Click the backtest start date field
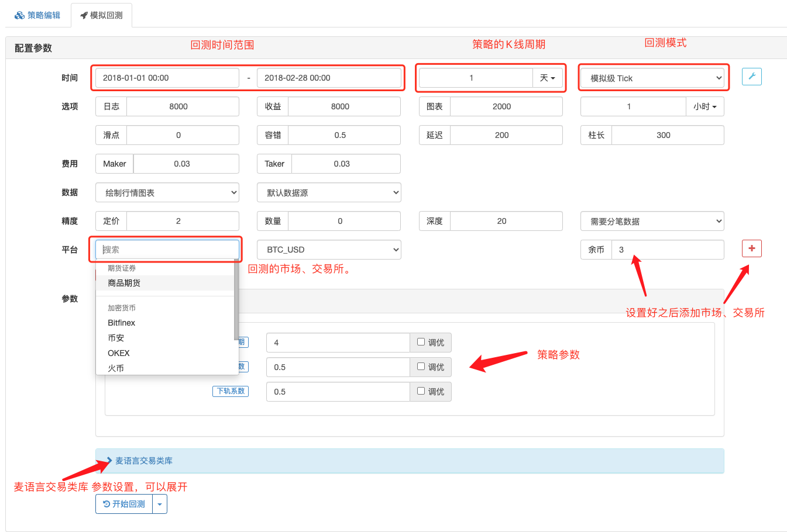The width and height of the screenshot is (787, 532). (167, 78)
